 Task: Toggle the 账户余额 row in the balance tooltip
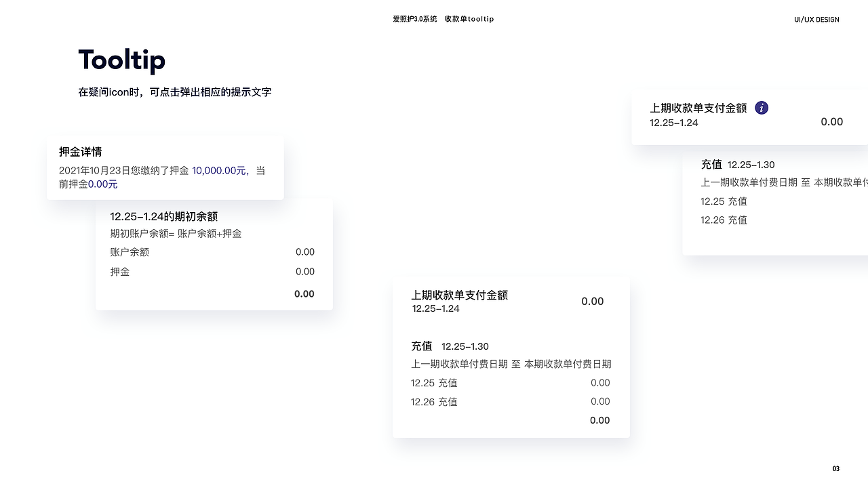point(214,251)
